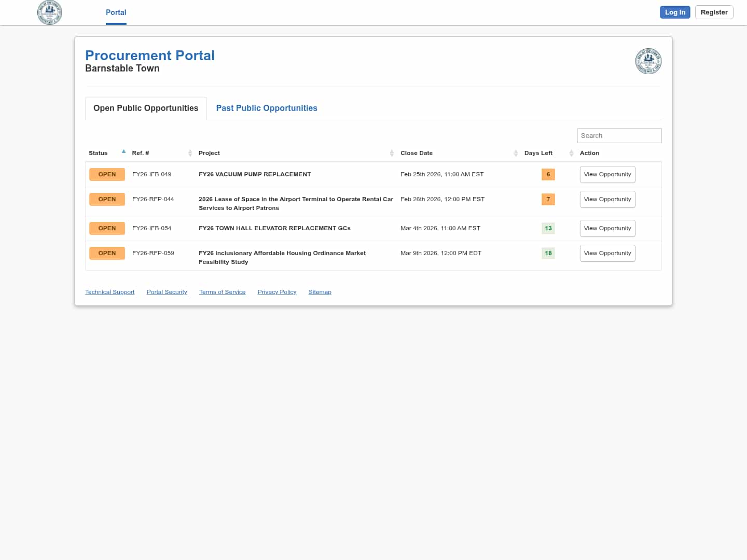
Task: Click the 18 days left badge
Action: 548,254
